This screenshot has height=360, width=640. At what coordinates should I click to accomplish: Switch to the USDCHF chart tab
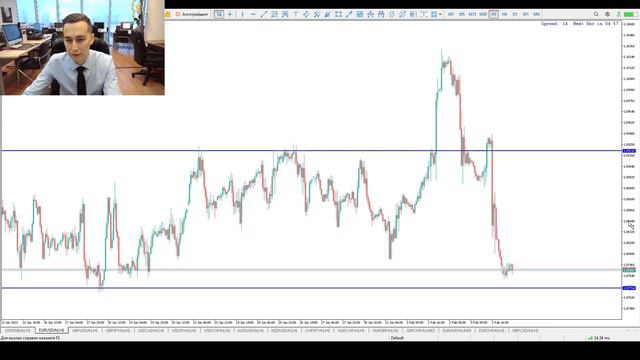point(217,330)
